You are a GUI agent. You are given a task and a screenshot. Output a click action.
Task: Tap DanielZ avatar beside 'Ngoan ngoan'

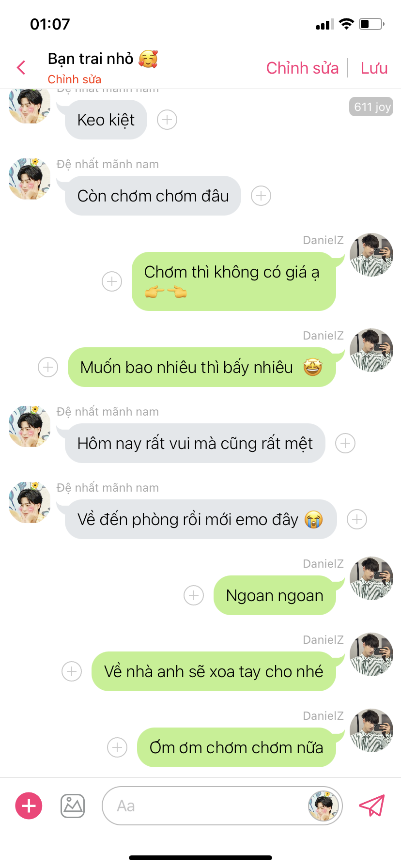371,578
